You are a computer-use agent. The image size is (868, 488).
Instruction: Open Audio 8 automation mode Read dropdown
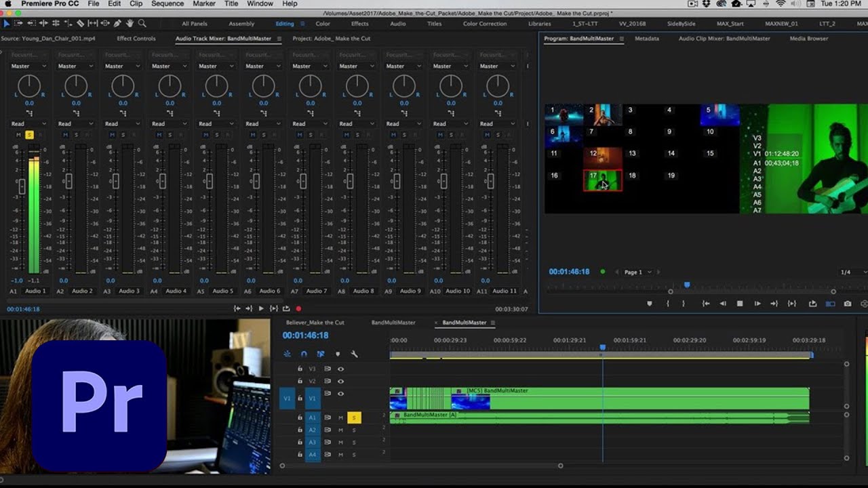click(356, 124)
